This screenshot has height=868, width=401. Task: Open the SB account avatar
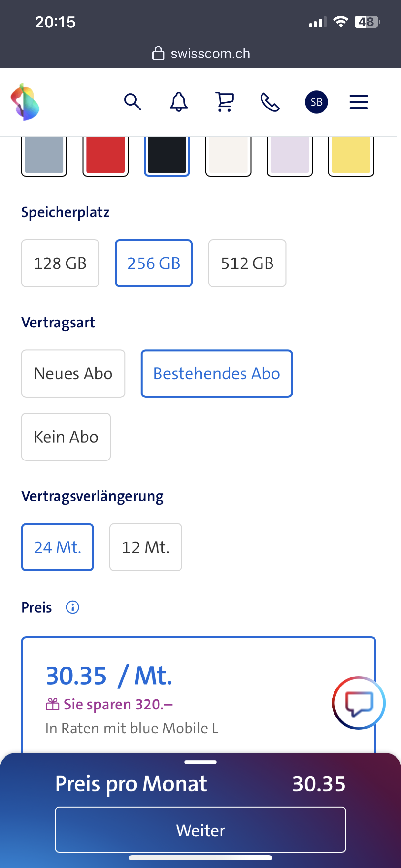coord(316,102)
